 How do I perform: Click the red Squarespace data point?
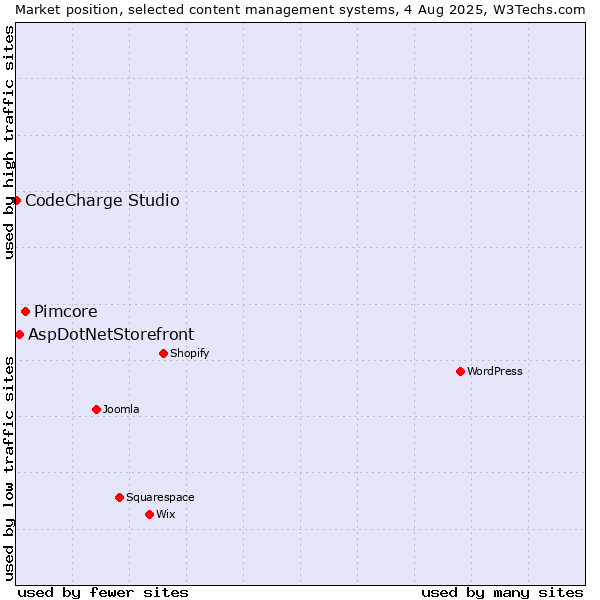pos(119,497)
